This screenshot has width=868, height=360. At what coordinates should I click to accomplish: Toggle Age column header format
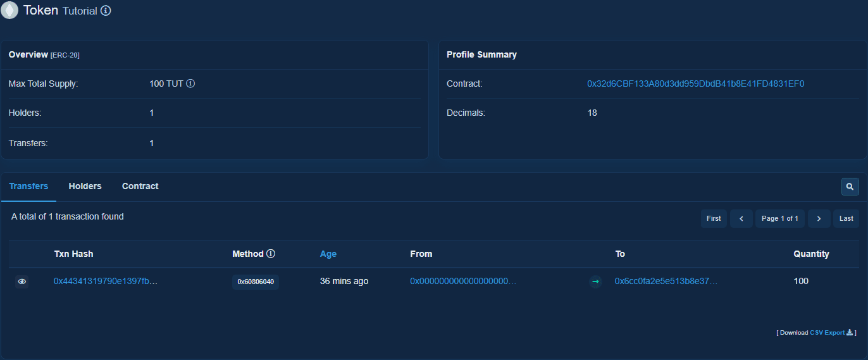tap(328, 254)
